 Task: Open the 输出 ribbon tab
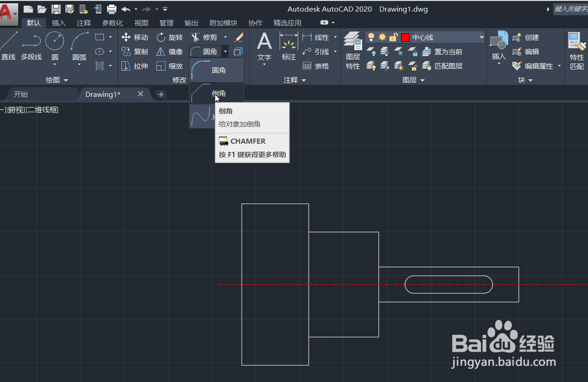192,23
